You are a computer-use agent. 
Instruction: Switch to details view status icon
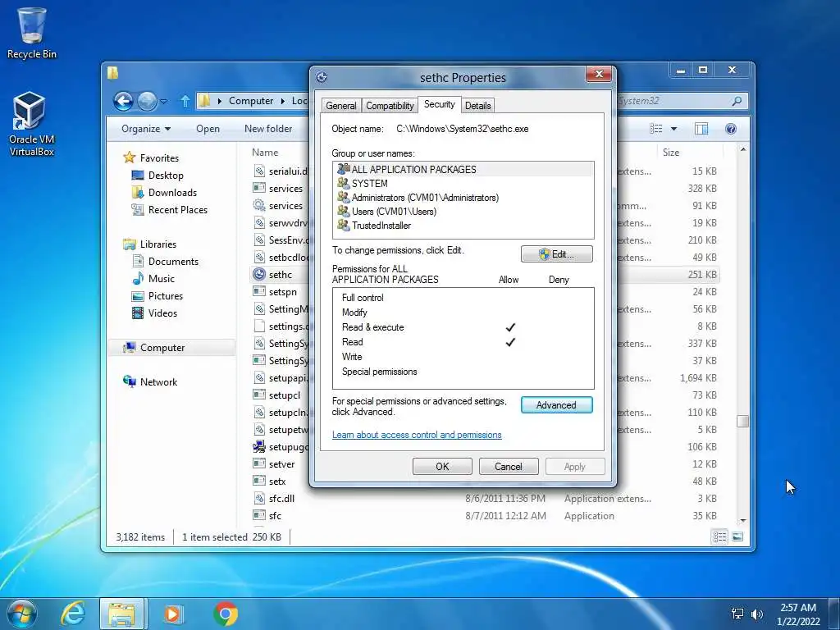720,536
